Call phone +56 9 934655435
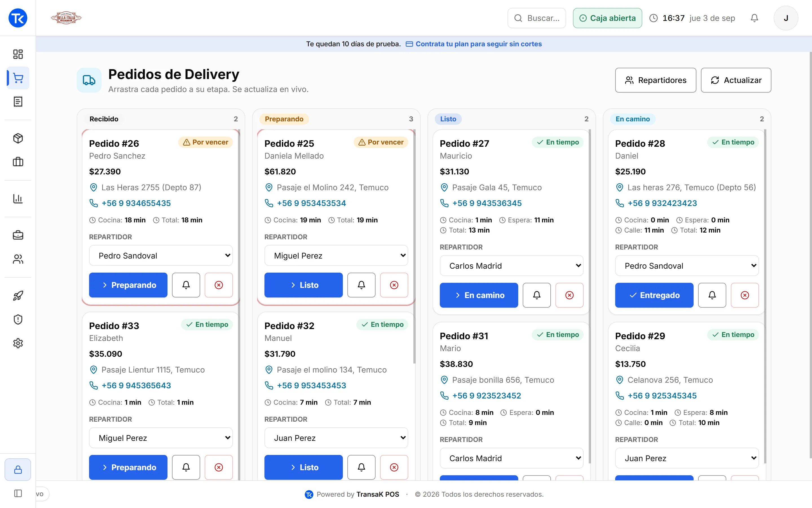The height and width of the screenshot is (508, 812). point(136,203)
